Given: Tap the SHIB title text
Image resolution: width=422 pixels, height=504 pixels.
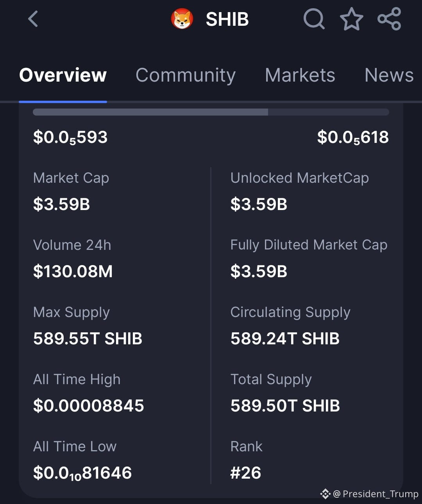Looking at the screenshot, I should click(x=227, y=19).
